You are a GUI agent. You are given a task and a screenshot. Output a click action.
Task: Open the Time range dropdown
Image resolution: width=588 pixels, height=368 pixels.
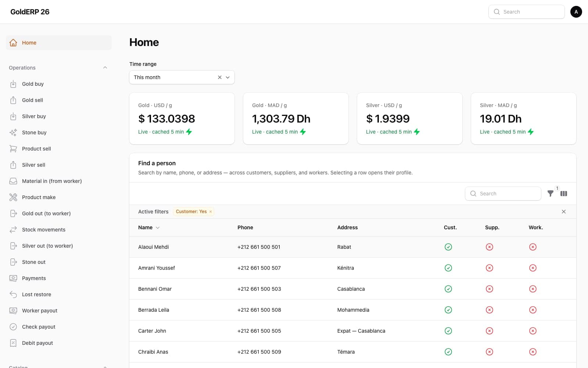182,77
